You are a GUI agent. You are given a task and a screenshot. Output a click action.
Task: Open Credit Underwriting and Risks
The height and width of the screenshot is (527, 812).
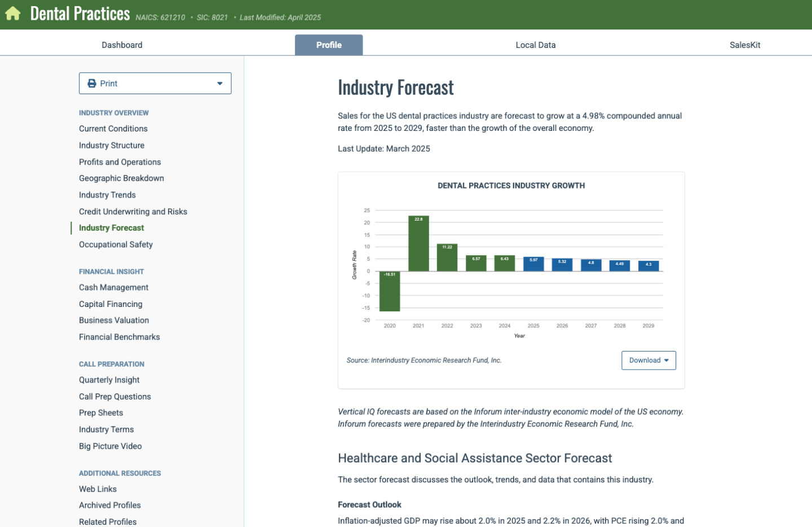(x=133, y=212)
